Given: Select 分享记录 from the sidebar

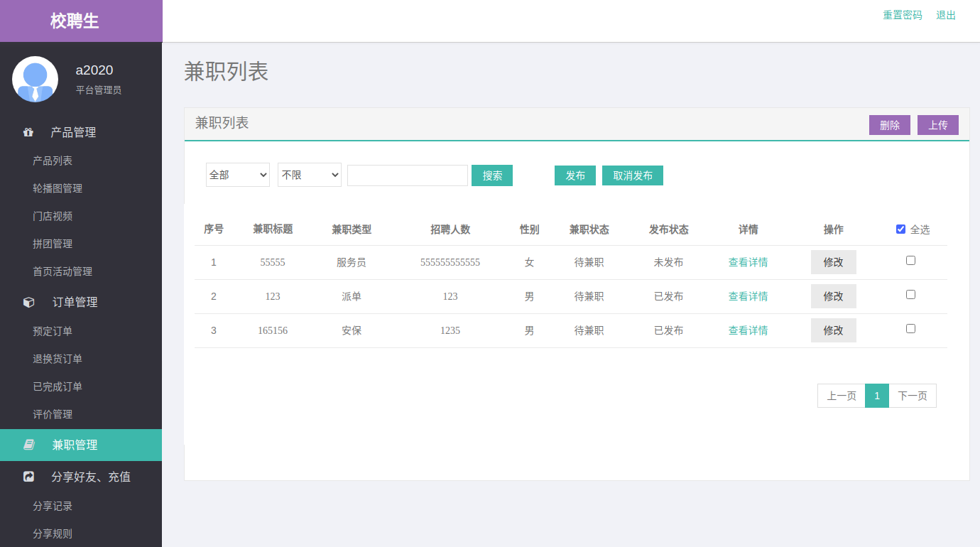Looking at the screenshot, I should 53,506.
